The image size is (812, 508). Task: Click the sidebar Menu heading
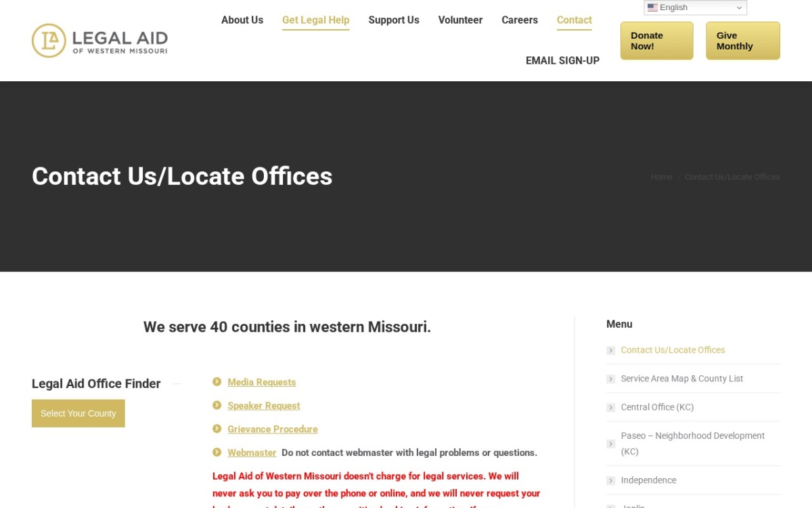pyautogui.click(x=619, y=324)
